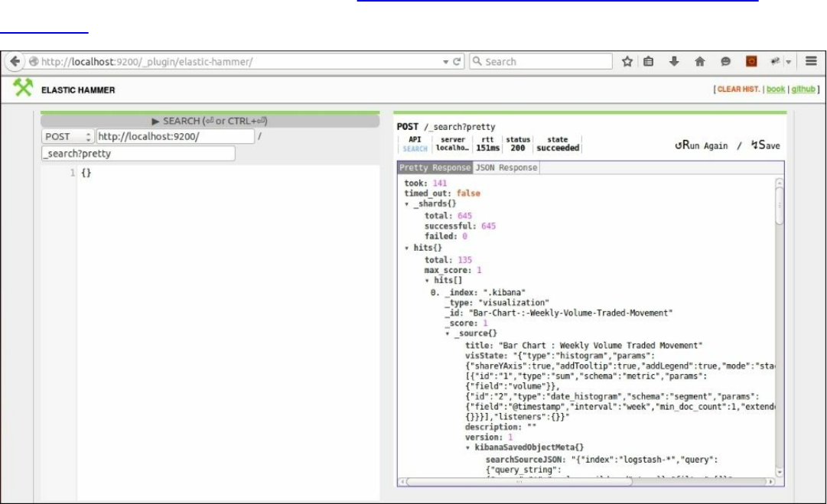Collapse the kibanaSavedObjectMeta node

pos(468,447)
